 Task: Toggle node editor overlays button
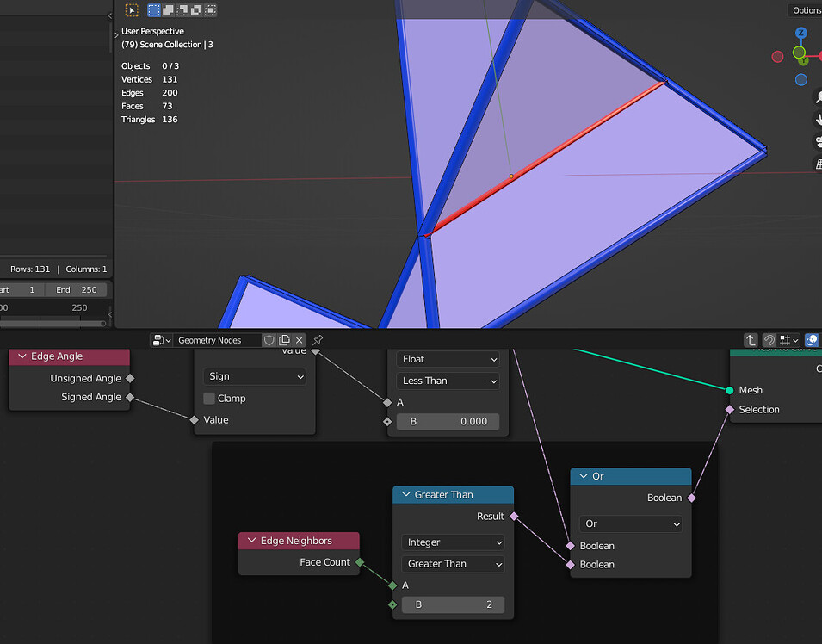(x=812, y=340)
